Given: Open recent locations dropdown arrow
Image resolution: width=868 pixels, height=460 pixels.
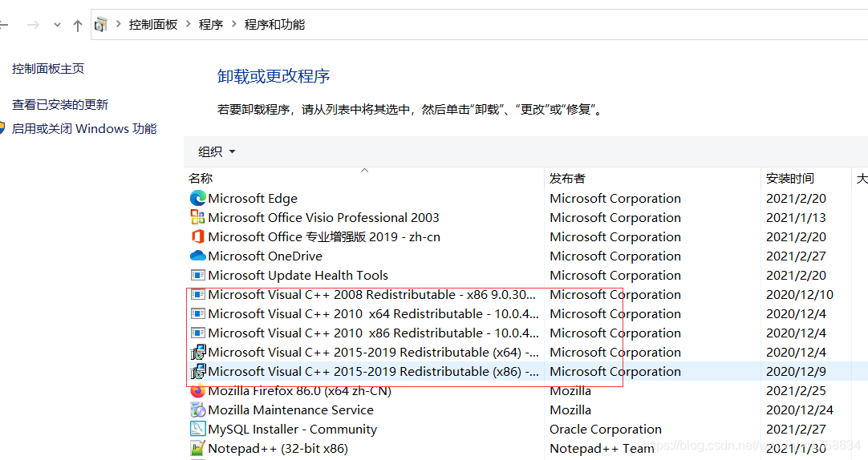Looking at the screenshot, I should pyautogui.click(x=57, y=25).
